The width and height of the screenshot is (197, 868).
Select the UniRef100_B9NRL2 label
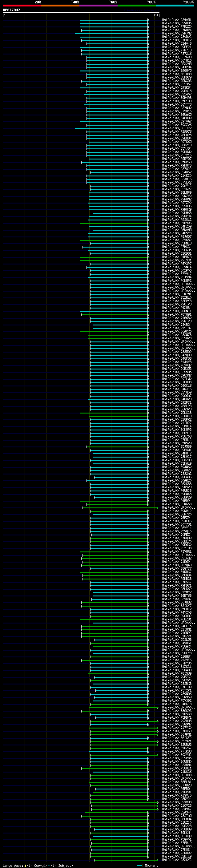[x=177, y=511]
